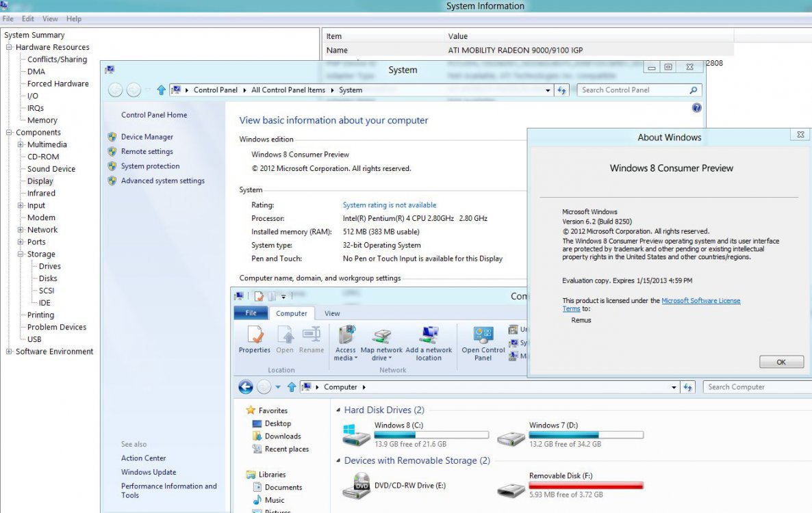
Task: Collapse Components tree node
Action: tap(9, 133)
